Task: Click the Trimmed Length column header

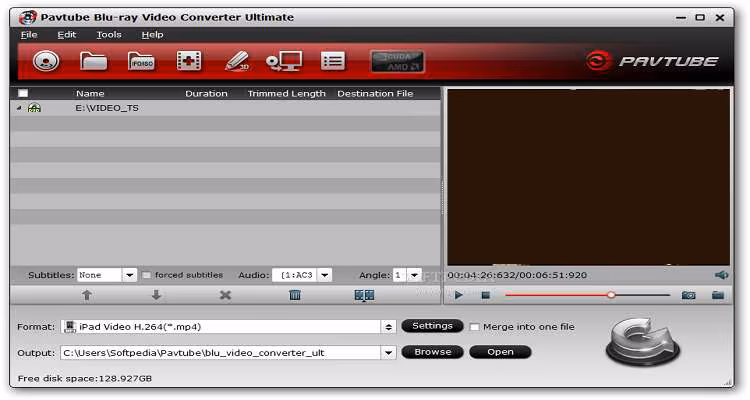Action: tap(287, 93)
